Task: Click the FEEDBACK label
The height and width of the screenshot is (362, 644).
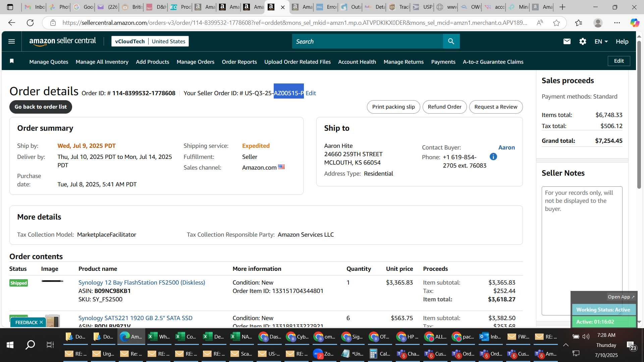Action: [x=26, y=322]
